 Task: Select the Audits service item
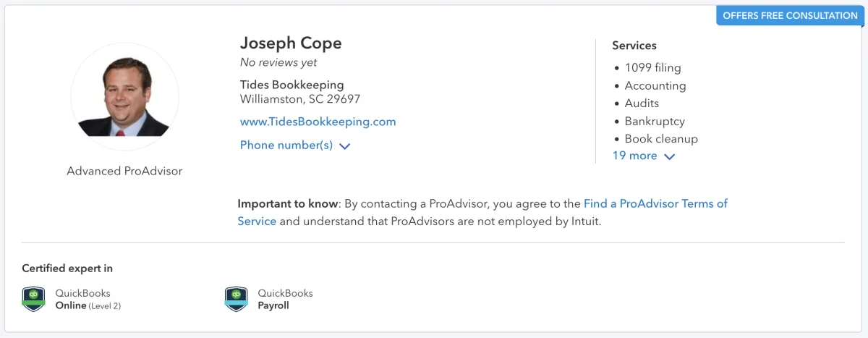(642, 103)
